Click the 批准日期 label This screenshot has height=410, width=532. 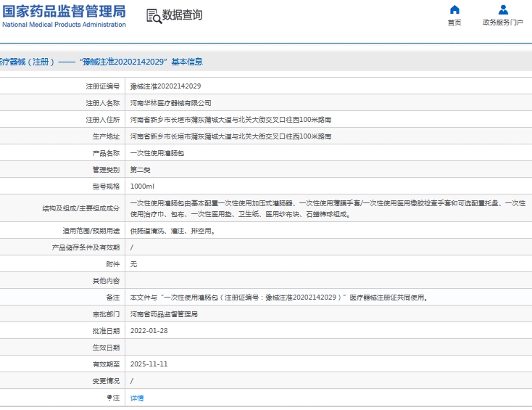[x=107, y=331]
